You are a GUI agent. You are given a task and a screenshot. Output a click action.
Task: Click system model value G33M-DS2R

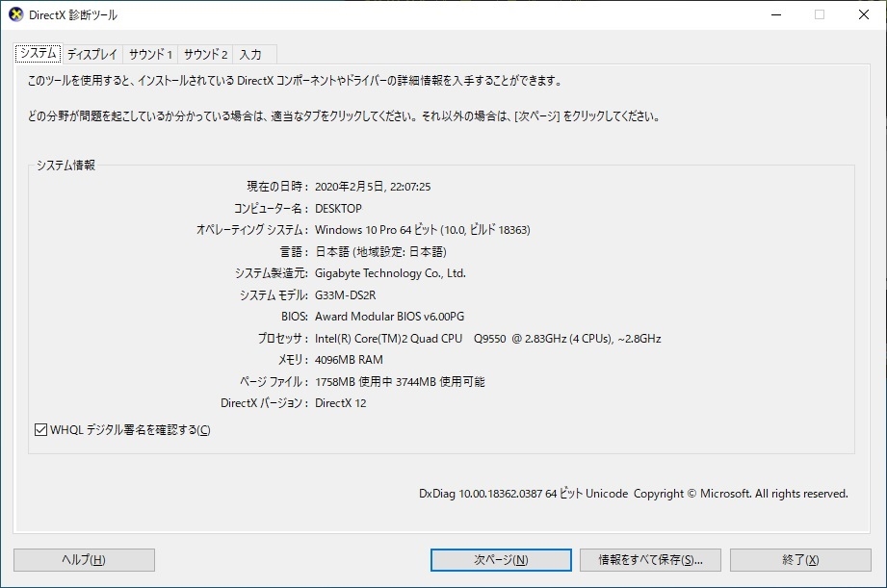[345, 295]
